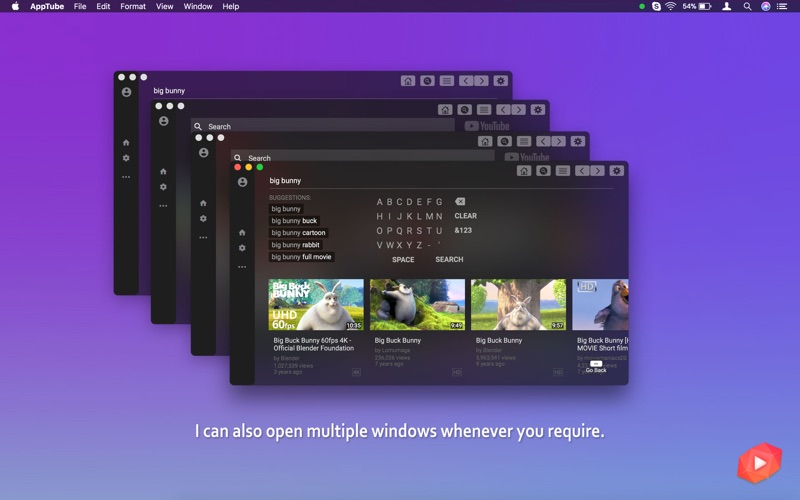
Task: Click the search toolbar icon in front window
Action: point(543,171)
